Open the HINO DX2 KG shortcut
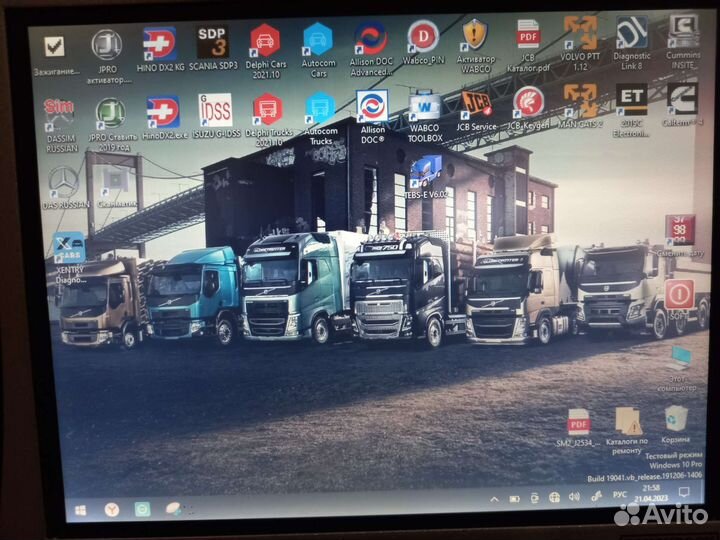 click(159, 46)
